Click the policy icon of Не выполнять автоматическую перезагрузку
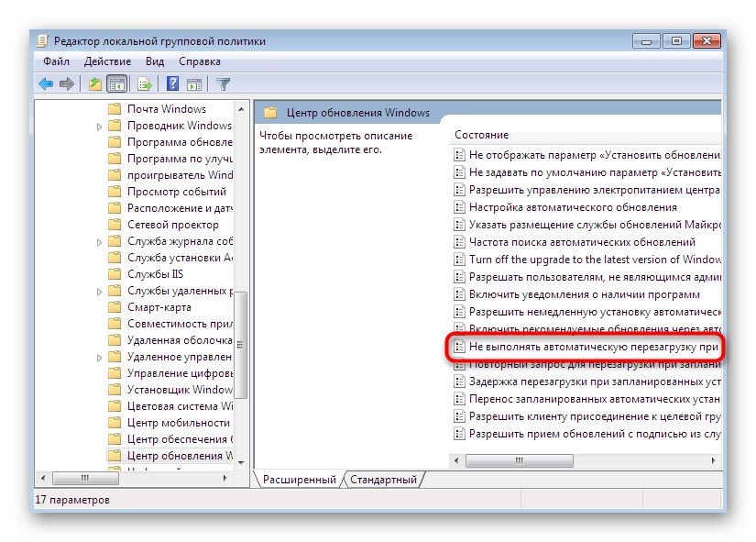 coord(459,347)
